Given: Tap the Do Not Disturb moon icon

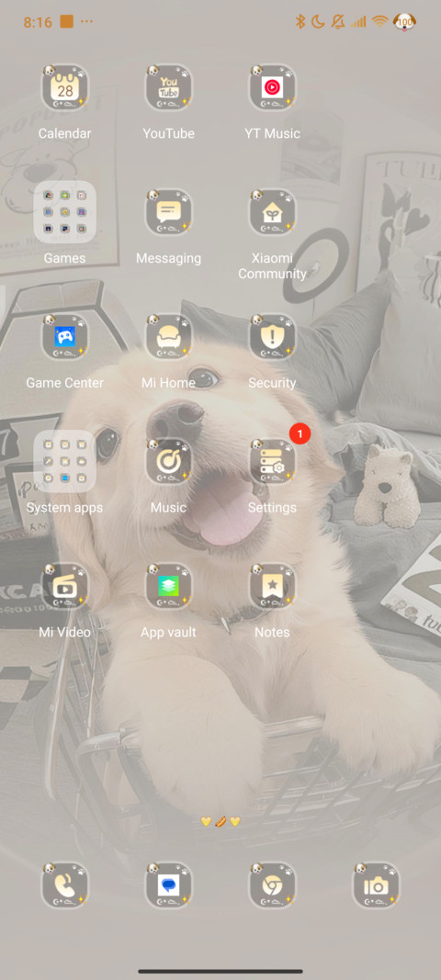Looking at the screenshot, I should pyautogui.click(x=319, y=22).
